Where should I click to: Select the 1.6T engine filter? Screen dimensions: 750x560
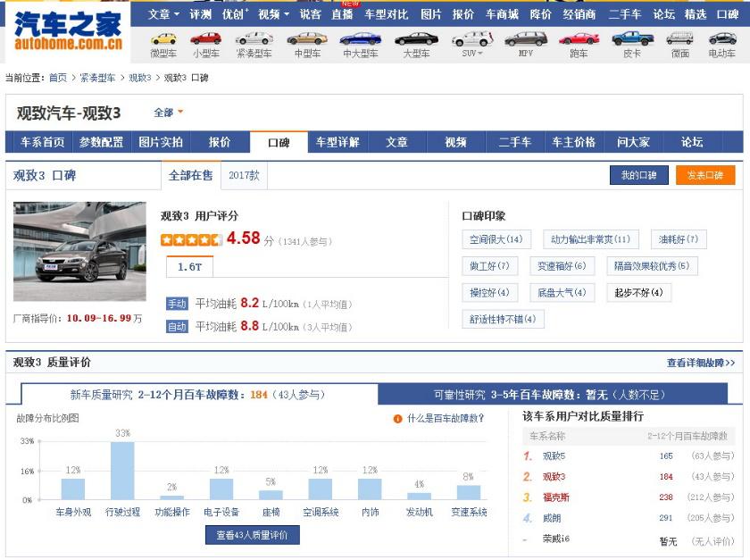(x=188, y=265)
